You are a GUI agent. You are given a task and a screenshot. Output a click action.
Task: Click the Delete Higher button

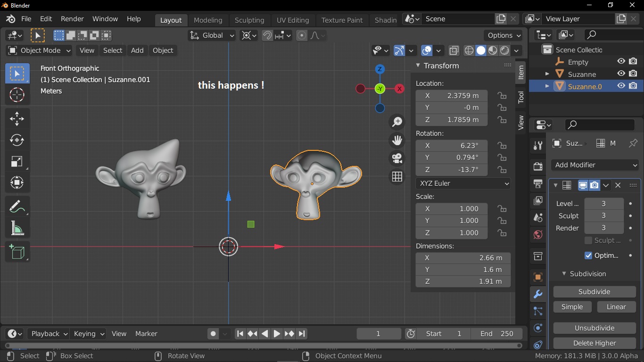(x=594, y=343)
